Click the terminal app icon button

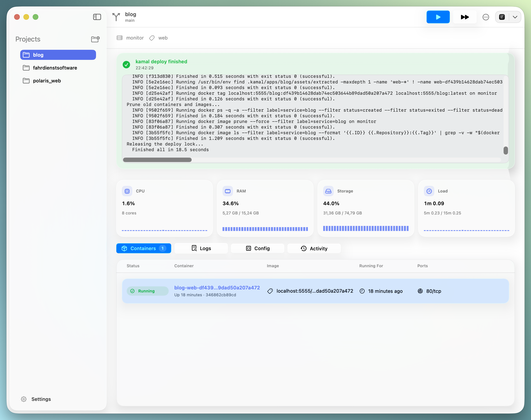502,17
